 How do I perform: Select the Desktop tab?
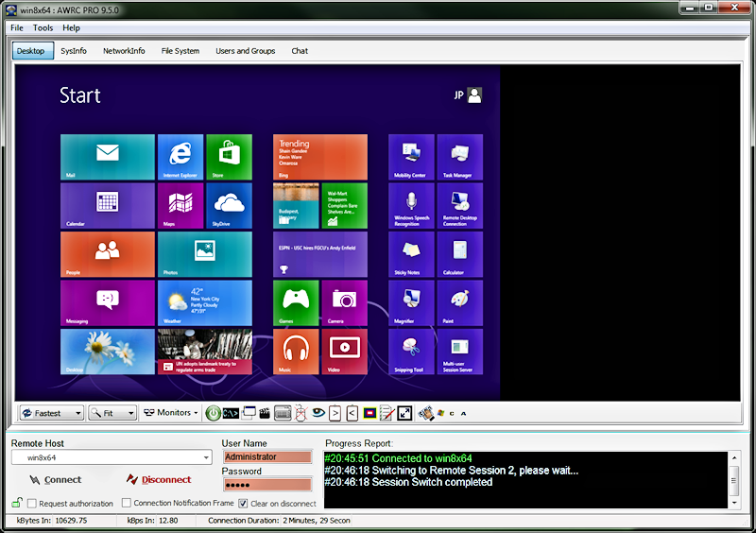tap(33, 51)
